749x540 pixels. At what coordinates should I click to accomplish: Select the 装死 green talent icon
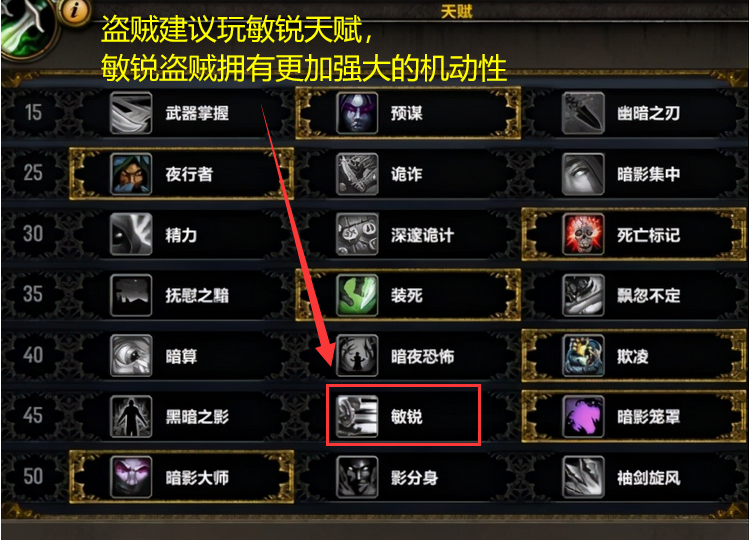(x=357, y=295)
